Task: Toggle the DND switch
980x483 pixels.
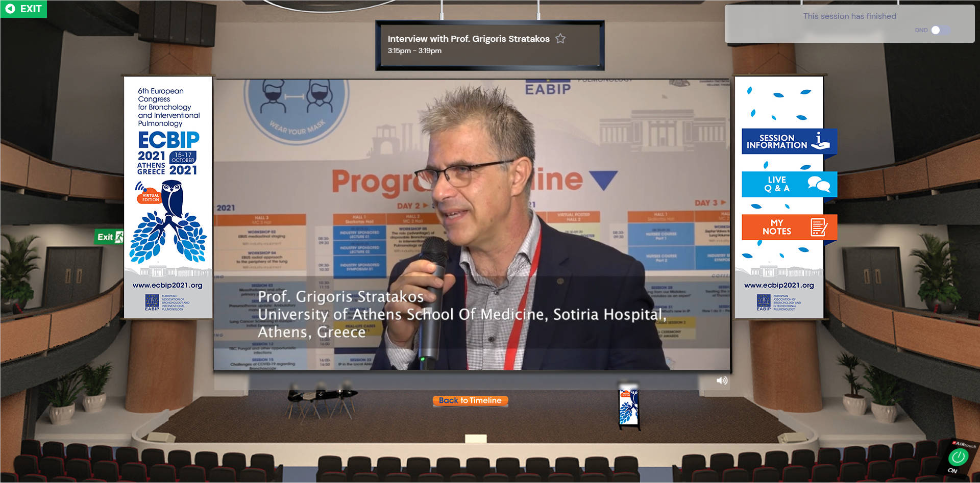Action: coord(939,30)
